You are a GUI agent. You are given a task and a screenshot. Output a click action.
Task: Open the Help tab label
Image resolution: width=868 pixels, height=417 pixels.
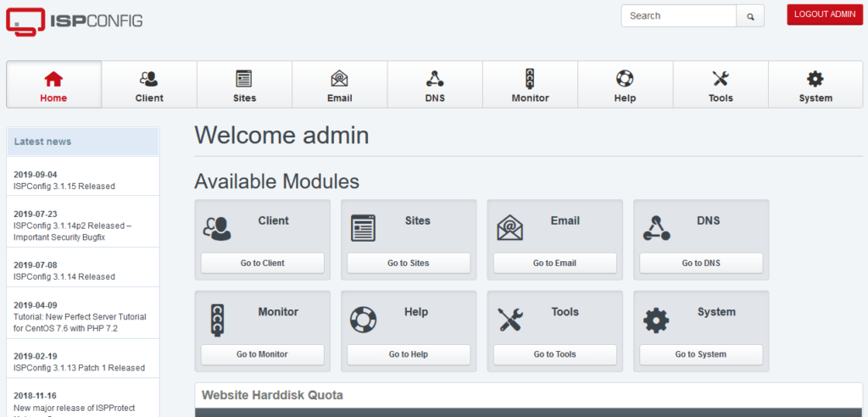[625, 98]
